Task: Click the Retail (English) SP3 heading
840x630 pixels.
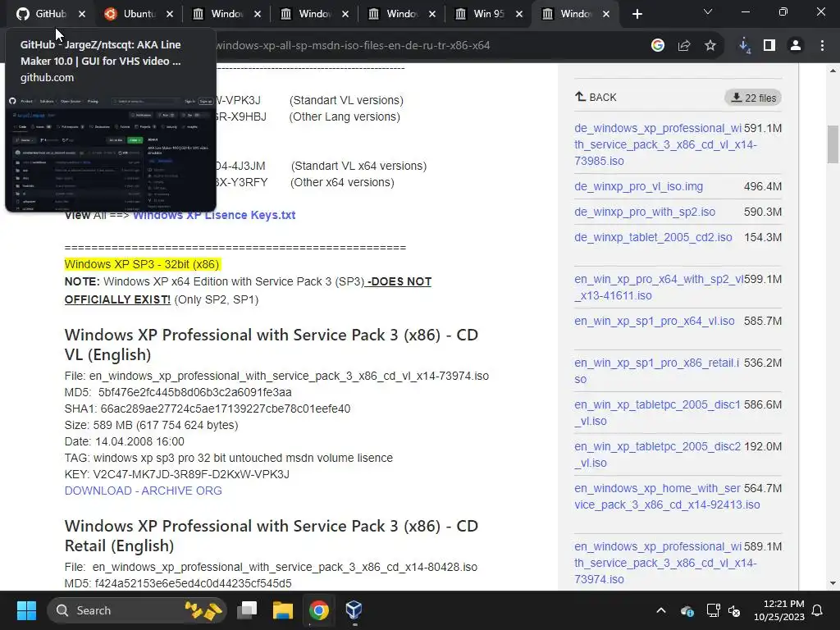Action: click(271, 536)
